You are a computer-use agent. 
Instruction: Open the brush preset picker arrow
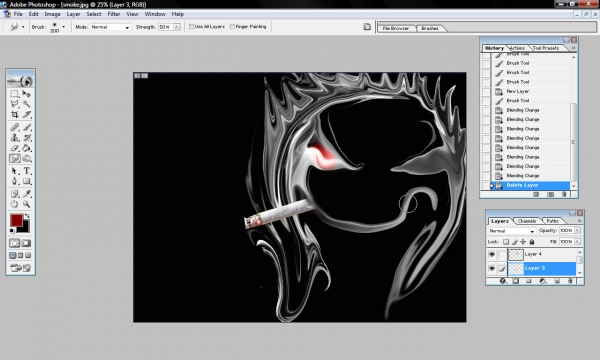point(63,27)
